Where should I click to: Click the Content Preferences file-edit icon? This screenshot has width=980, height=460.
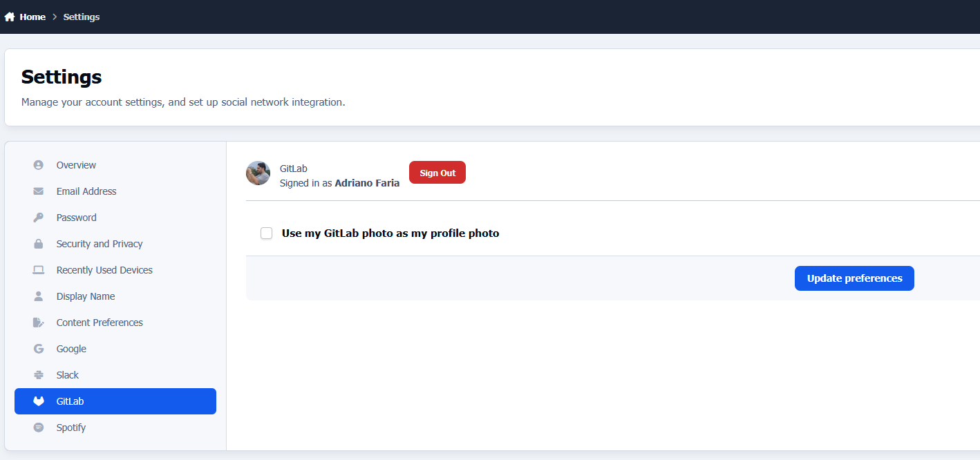[x=39, y=323]
